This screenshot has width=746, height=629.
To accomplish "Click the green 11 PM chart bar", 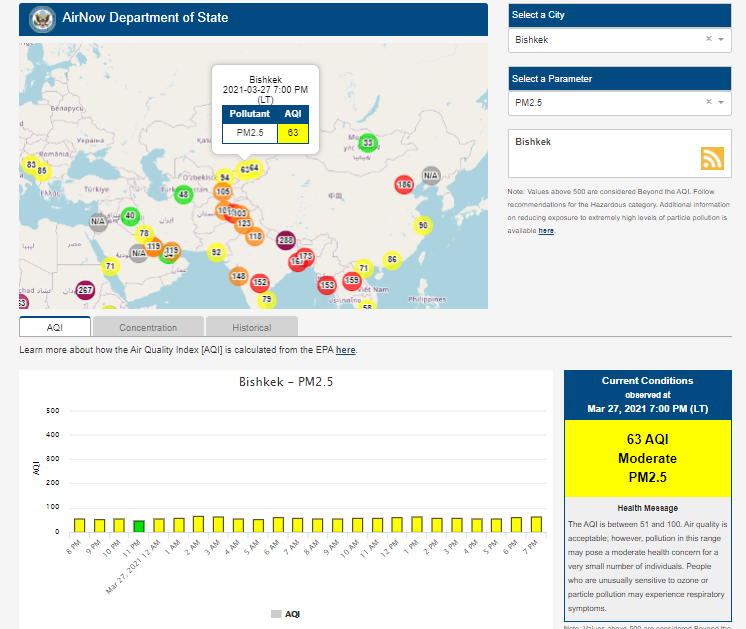I will [x=139, y=526].
